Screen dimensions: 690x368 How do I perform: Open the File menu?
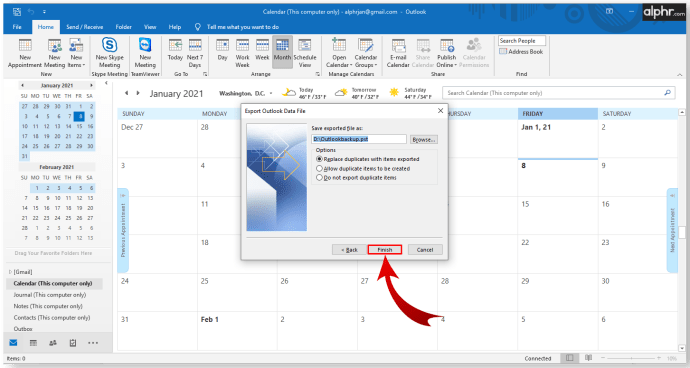pyautogui.click(x=17, y=27)
